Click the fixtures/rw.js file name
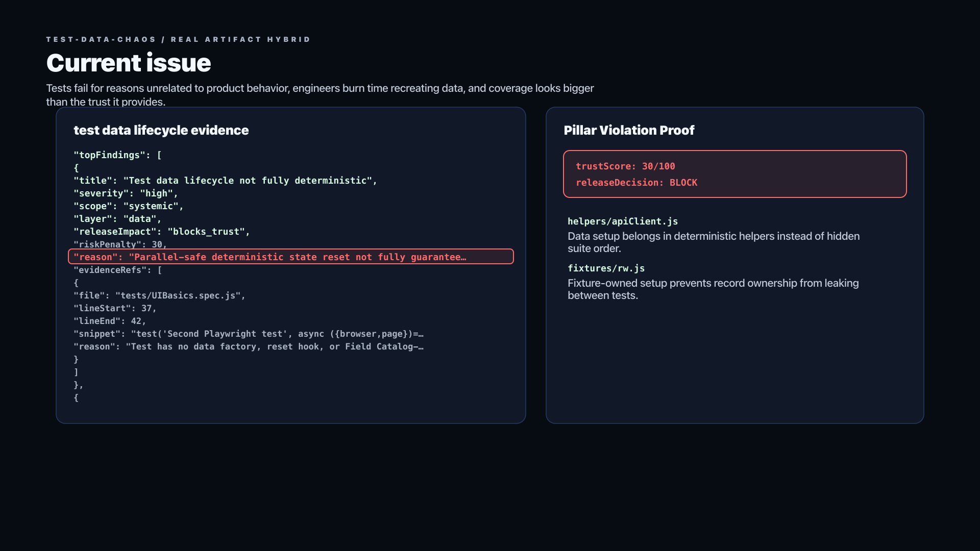This screenshot has width=980, height=551. [606, 268]
